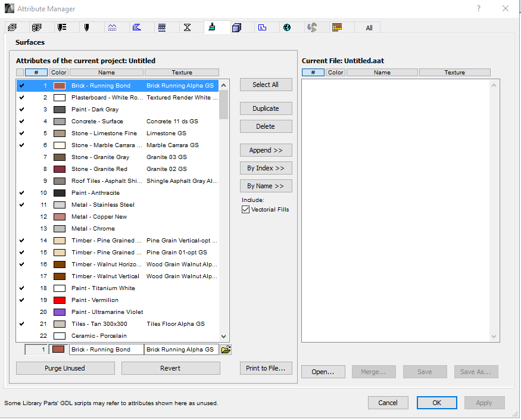The image size is (521, 420).
Task: Open the Building Materials cube tab
Action: coord(236,27)
